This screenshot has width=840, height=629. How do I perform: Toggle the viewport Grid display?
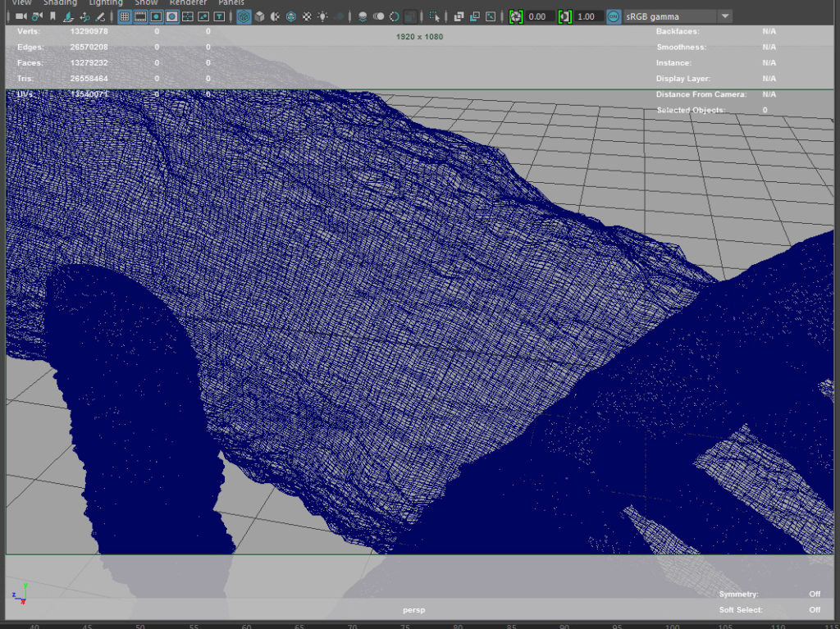[125, 16]
